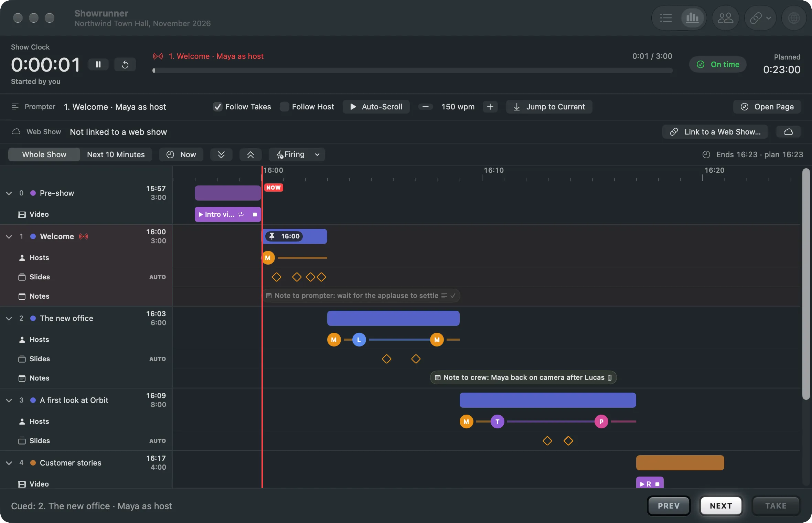812x523 pixels.
Task: Click the On time status badge
Action: pos(718,64)
